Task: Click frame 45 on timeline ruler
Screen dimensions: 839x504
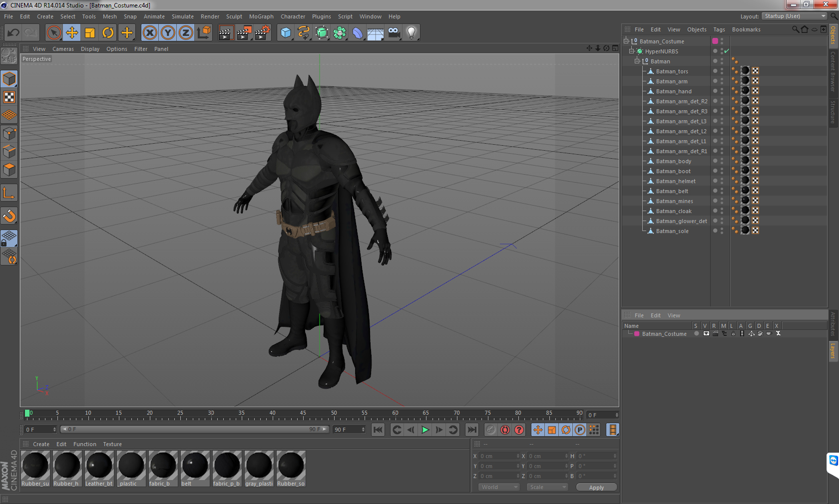Action: (x=303, y=414)
